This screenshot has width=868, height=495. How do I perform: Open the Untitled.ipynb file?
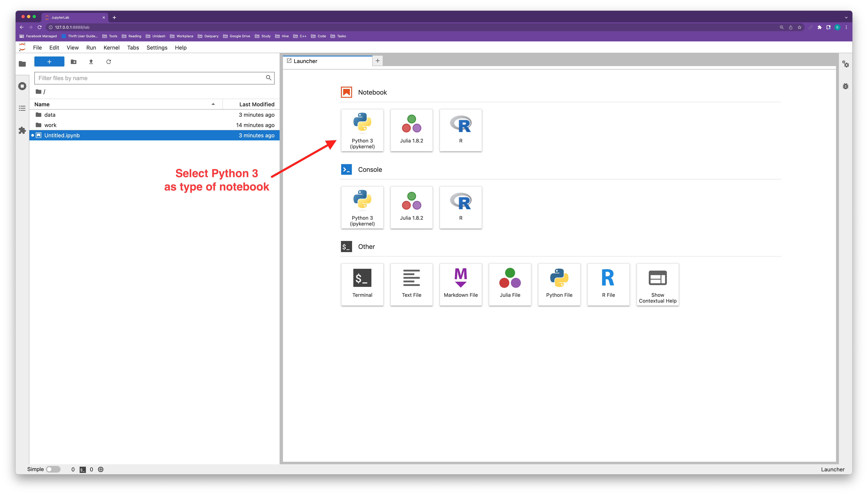tap(62, 135)
